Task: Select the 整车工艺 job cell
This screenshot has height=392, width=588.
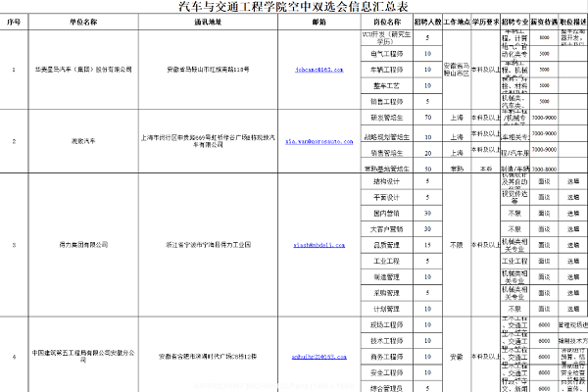Action: coord(387,86)
